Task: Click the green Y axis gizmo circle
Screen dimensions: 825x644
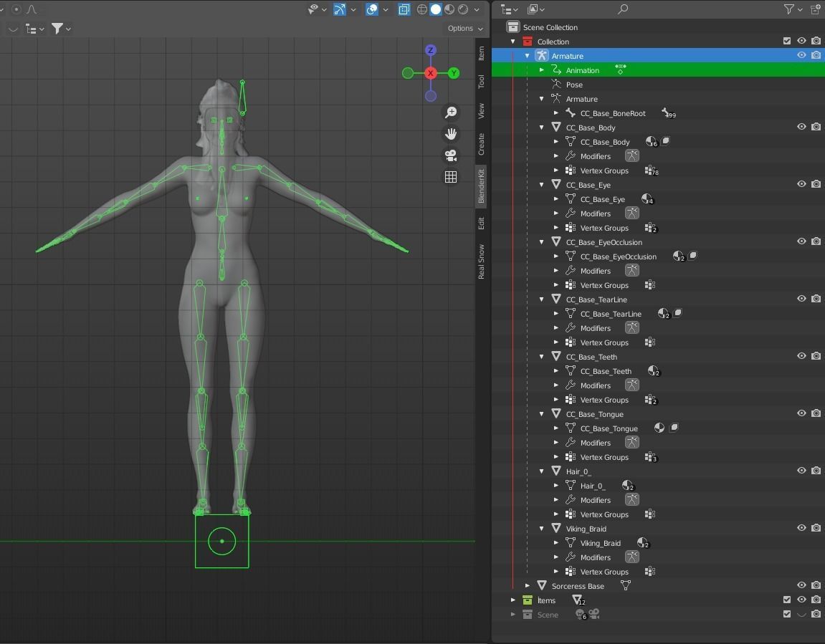Action: point(454,73)
